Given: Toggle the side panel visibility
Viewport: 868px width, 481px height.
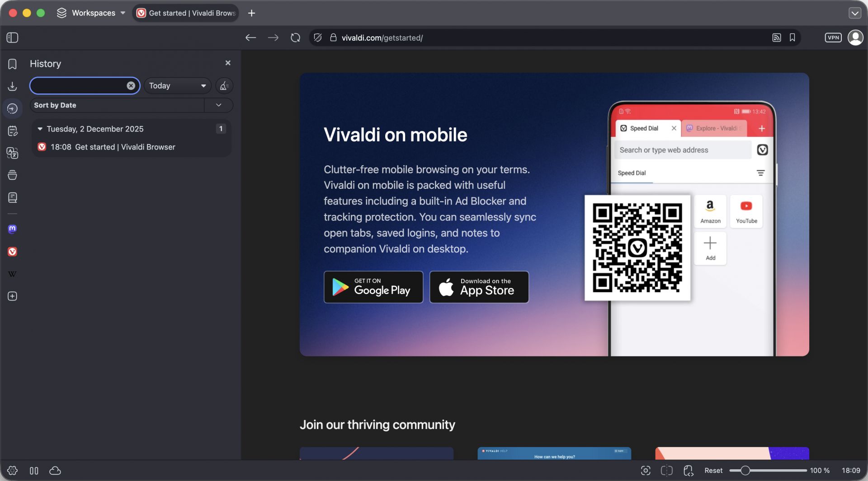Looking at the screenshot, I should click(12, 38).
